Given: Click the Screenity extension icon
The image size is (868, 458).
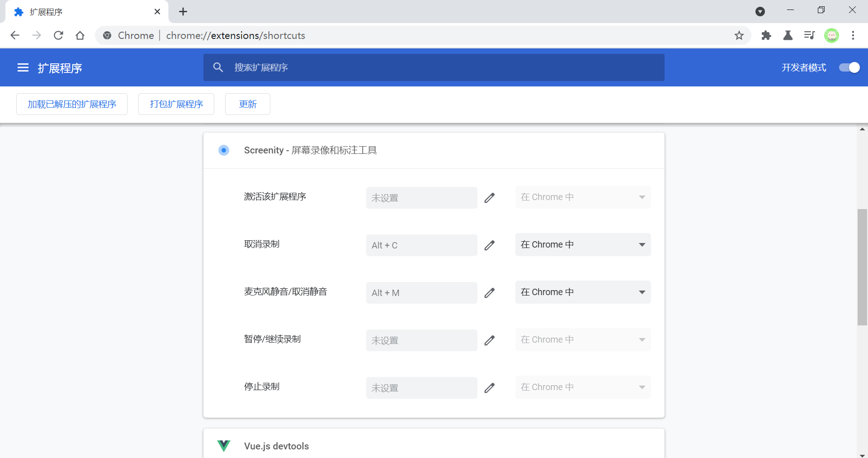Looking at the screenshot, I should click(224, 150).
